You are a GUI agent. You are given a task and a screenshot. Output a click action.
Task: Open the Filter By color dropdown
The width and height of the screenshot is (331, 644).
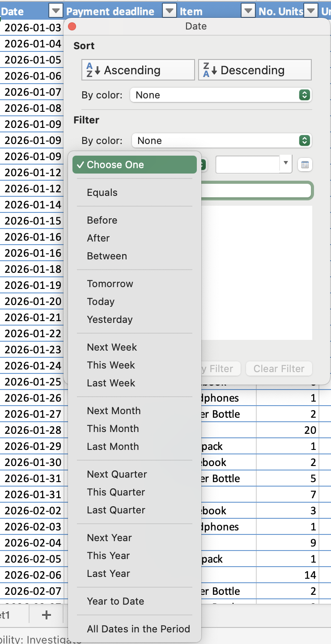tap(222, 140)
